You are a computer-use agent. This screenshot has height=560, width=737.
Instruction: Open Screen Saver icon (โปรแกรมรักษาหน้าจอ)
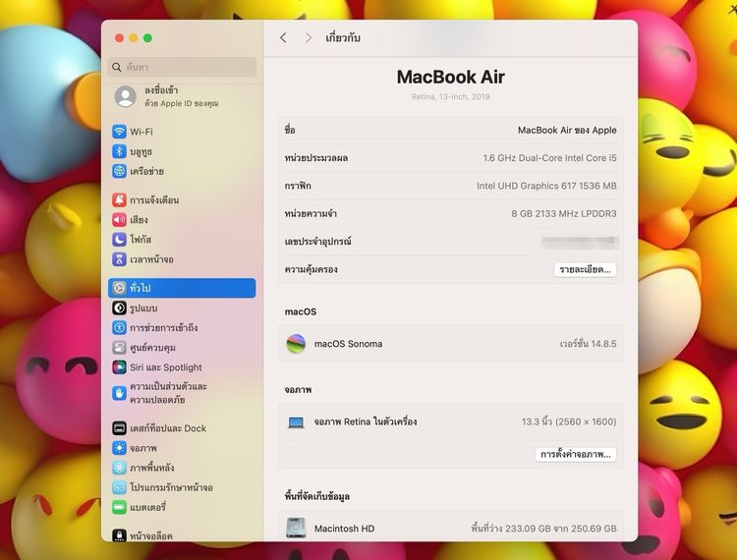click(x=119, y=487)
